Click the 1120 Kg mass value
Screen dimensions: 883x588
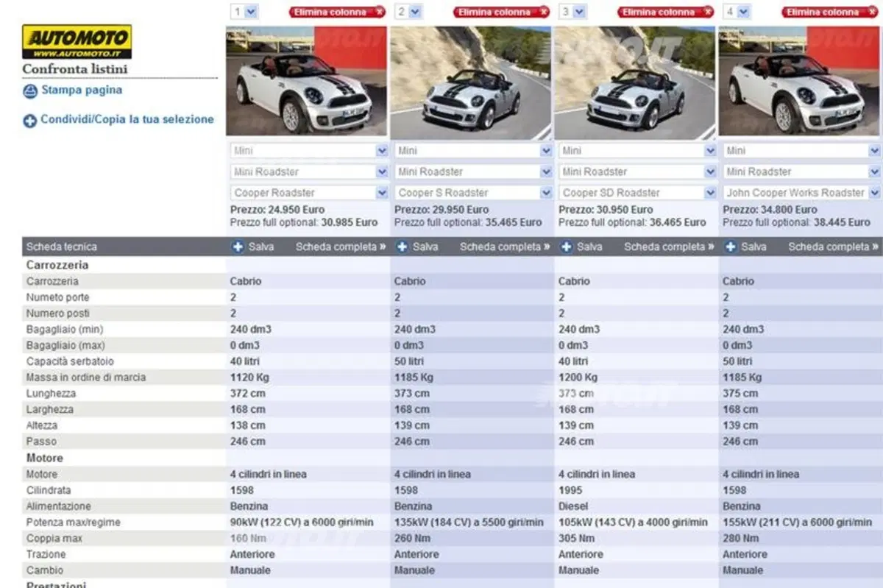coord(249,378)
